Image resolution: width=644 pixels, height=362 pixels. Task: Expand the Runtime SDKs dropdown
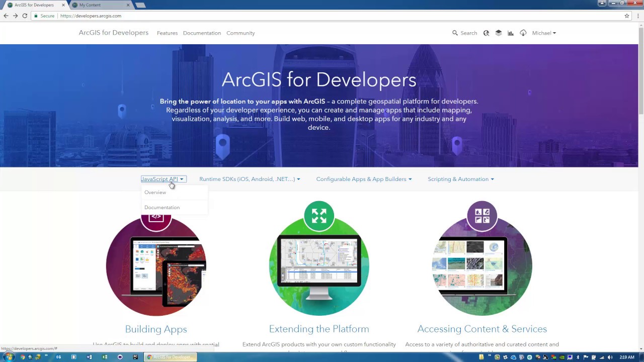[250, 179]
